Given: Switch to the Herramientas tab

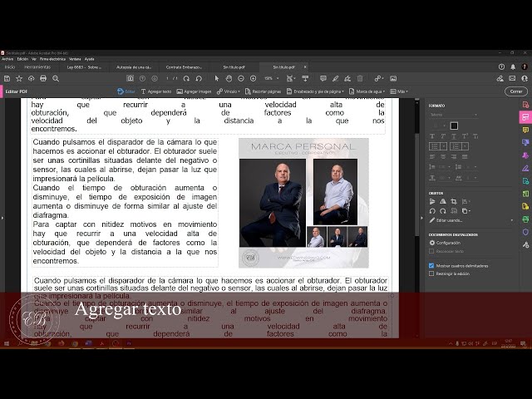Looking at the screenshot, I should point(37,67).
